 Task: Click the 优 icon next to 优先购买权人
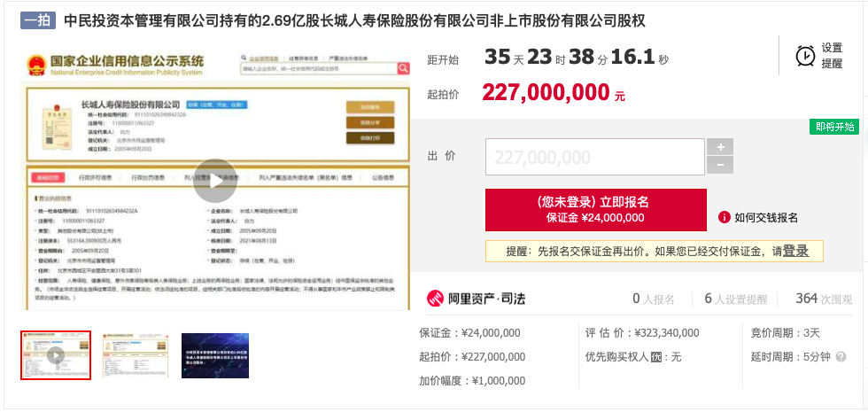[x=656, y=357]
